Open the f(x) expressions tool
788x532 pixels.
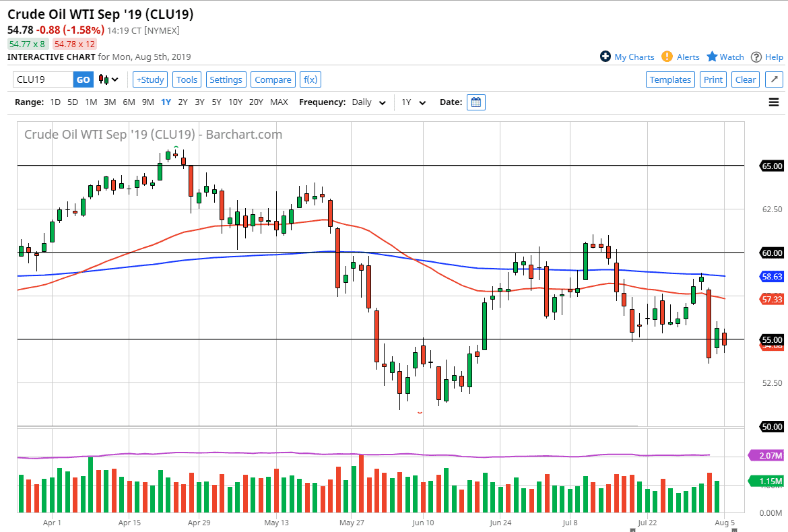tap(310, 79)
